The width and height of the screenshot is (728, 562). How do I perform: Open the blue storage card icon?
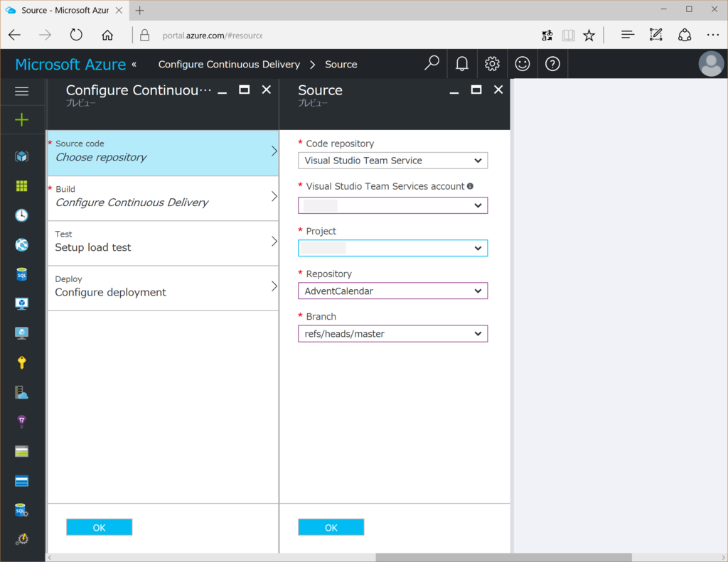[x=21, y=481]
